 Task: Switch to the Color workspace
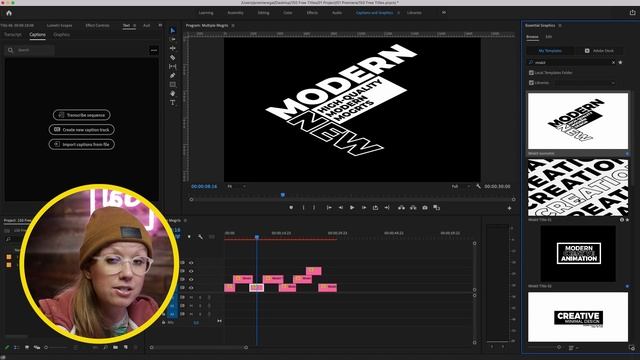click(288, 13)
